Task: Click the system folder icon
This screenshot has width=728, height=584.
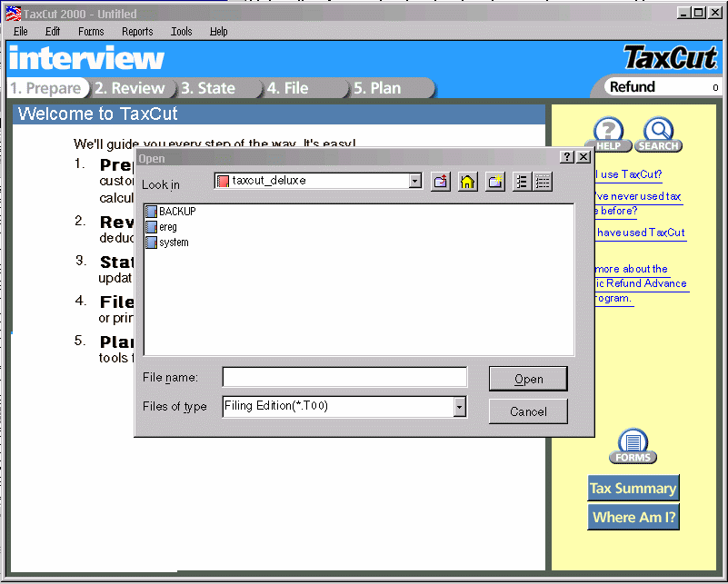Action: 151,243
